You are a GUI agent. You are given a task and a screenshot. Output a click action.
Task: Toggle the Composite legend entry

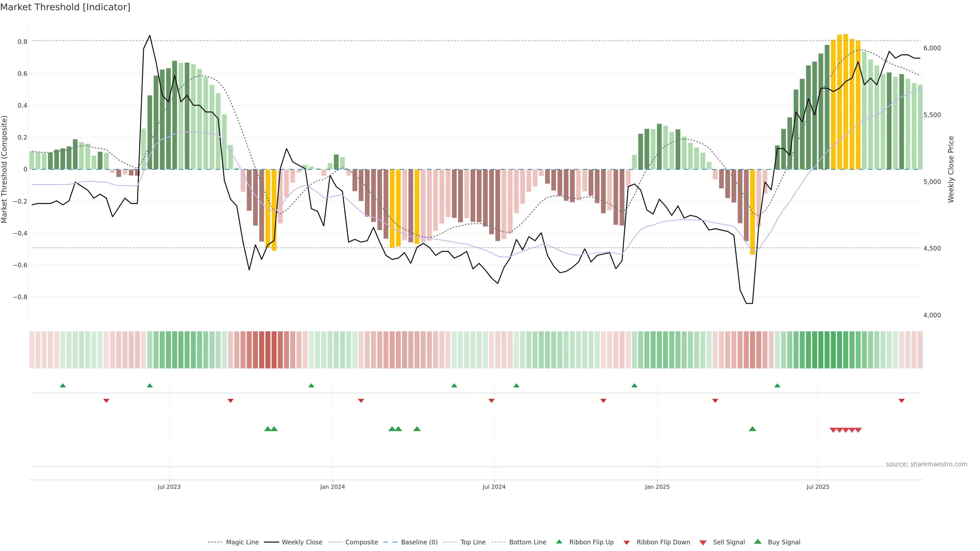(361, 542)
